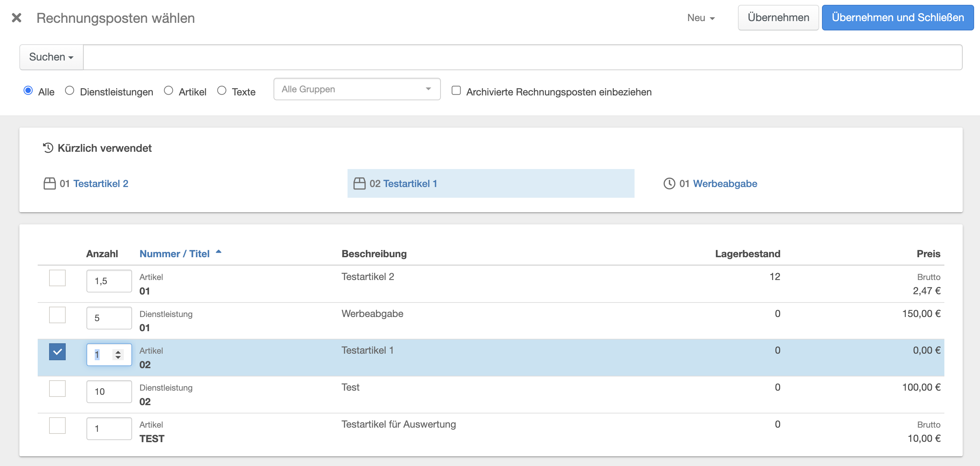
Task: Click the clock icon beside 01 Werbeabgabe
Action: (669, 183)
